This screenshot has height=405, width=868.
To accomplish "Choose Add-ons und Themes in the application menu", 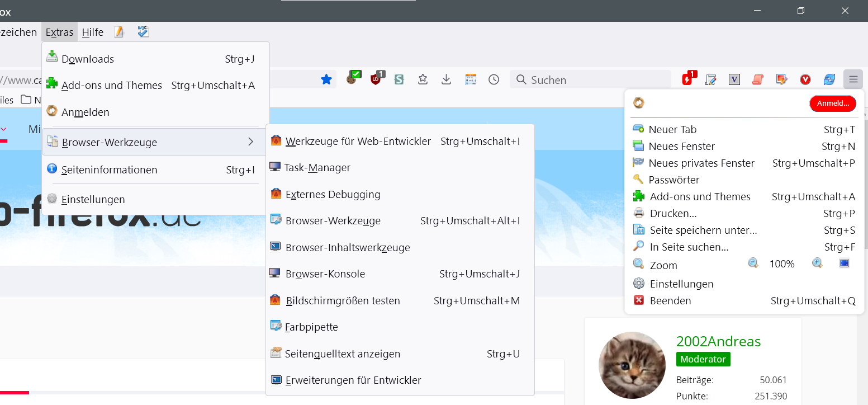I will tap(744, 196).
